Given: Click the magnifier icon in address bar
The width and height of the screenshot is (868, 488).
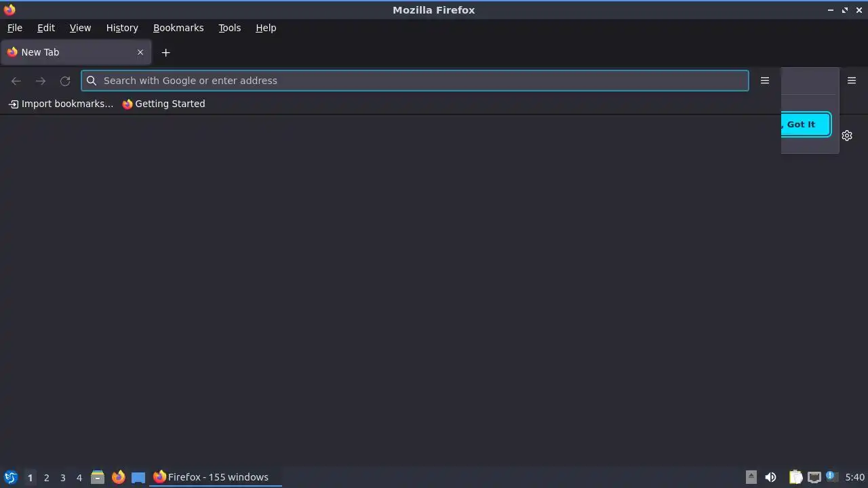Looking at the screenshot, I should [x=92, y=81].
